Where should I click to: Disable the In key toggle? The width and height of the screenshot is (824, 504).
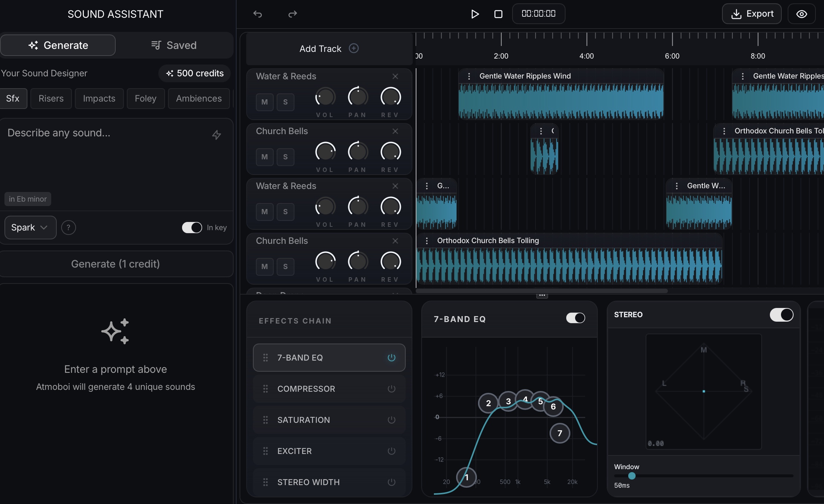[192, 228]
